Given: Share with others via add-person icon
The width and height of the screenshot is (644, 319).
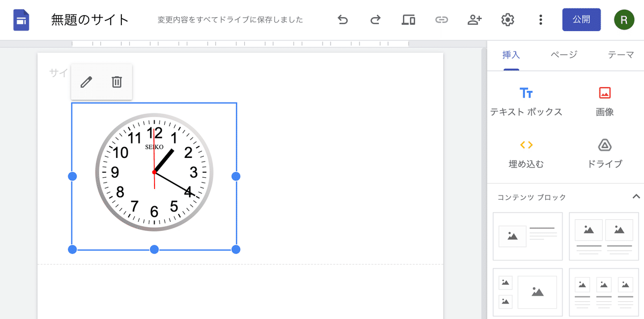Looking at the screenshot, I should [474, 20].
